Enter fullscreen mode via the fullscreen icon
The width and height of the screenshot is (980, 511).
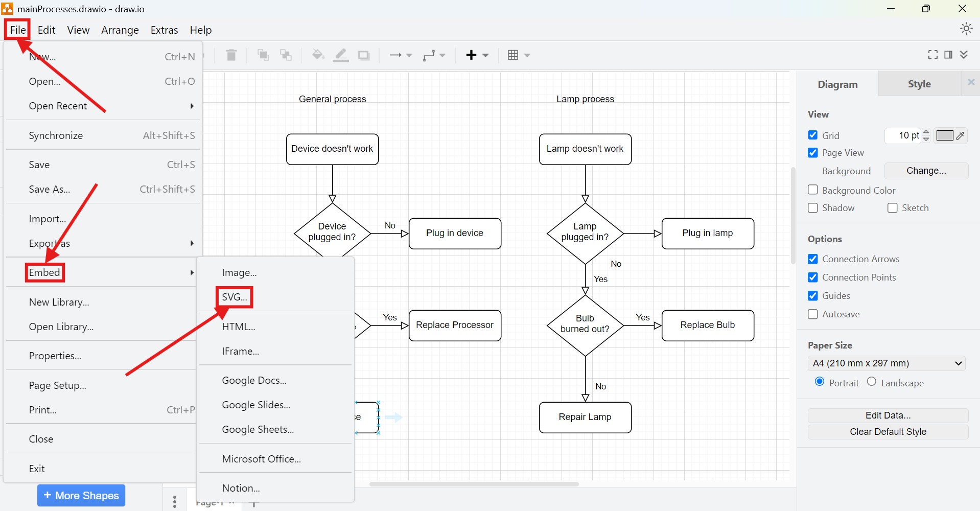click(932, 55)
